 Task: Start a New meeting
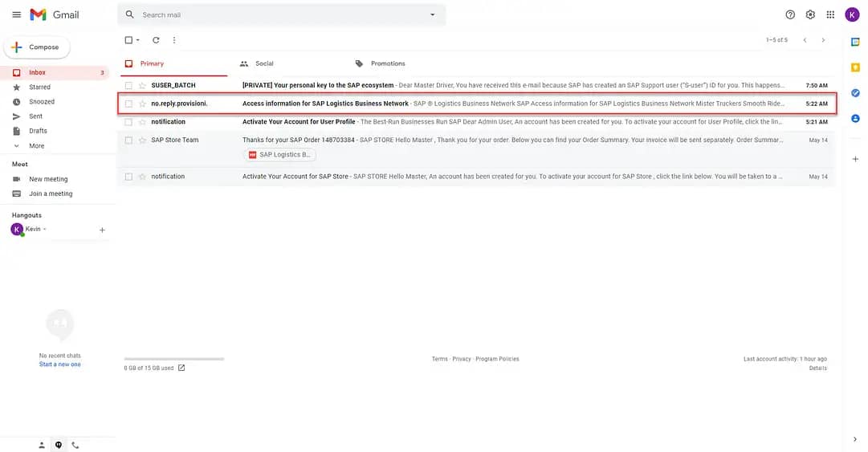(48, 179)
